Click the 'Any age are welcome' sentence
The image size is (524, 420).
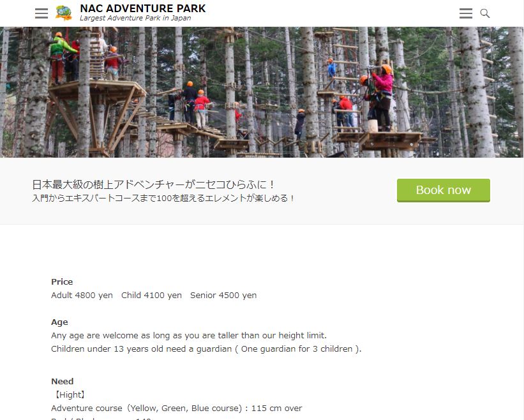click(x=189, y=336)
